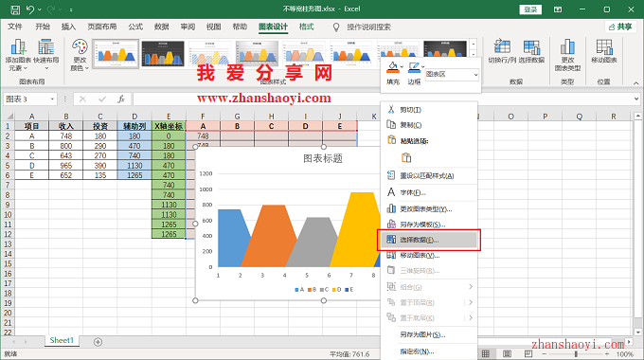Choose Select Data (选择数据) in context menu
The height and width of the screenshot is (360, 644).
tap(429, 240)
